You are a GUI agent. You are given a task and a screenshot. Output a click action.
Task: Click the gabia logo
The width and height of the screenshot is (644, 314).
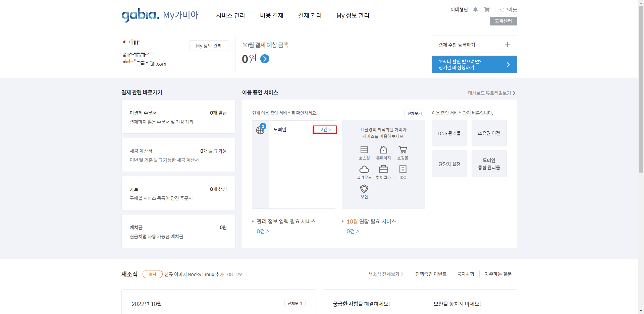pos(140,15)
